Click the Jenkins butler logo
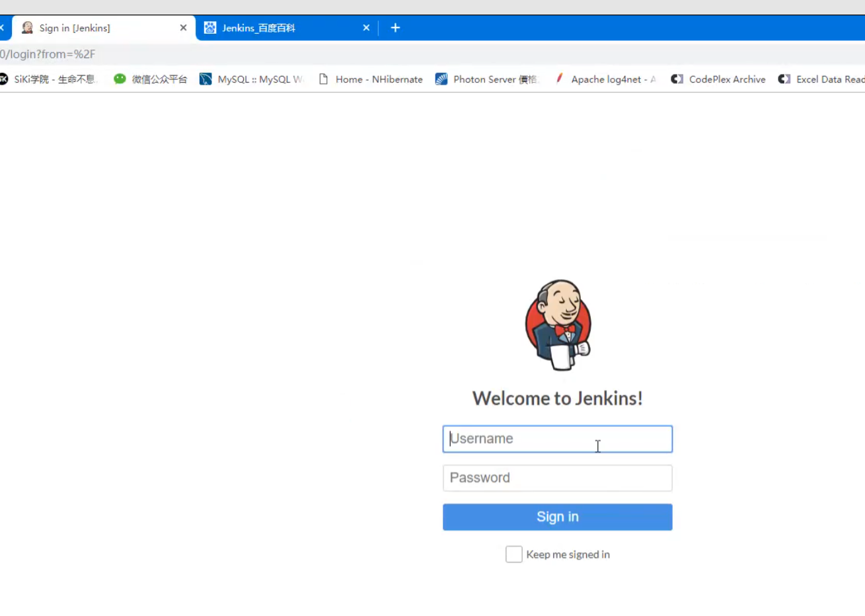Screen dimensions: 865x616 tap(558, 325)
